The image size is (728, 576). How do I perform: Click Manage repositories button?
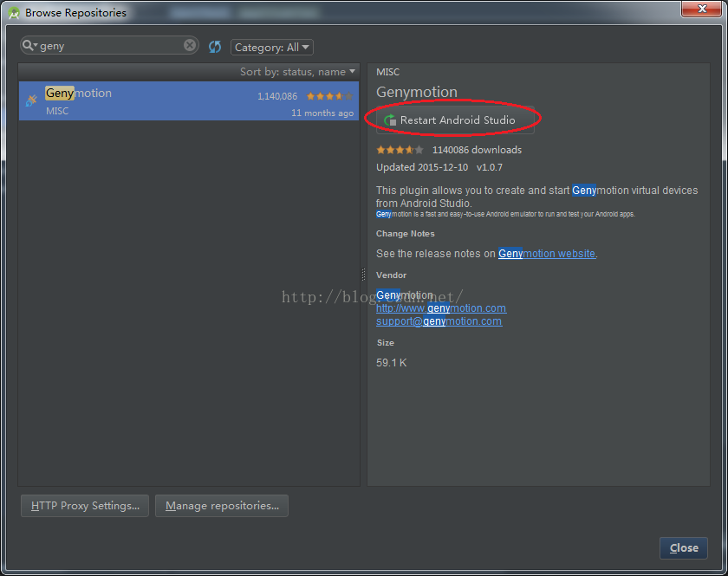click(x=222, y=506)
